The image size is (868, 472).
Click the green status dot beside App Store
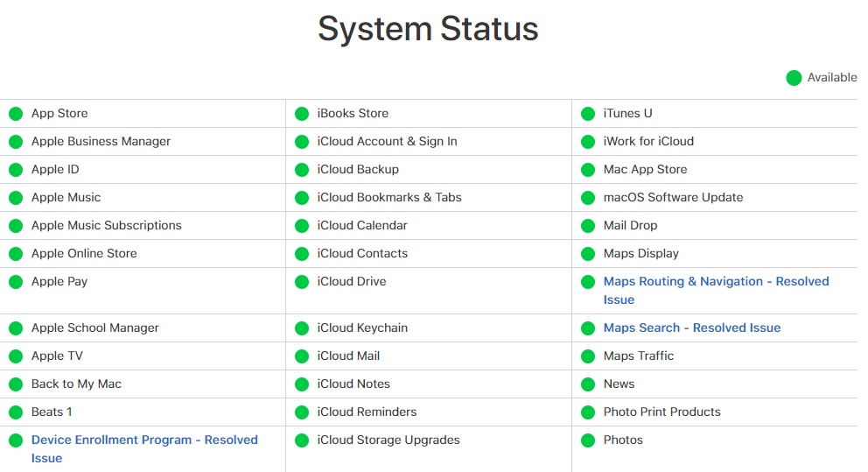(x=16, y=114)
